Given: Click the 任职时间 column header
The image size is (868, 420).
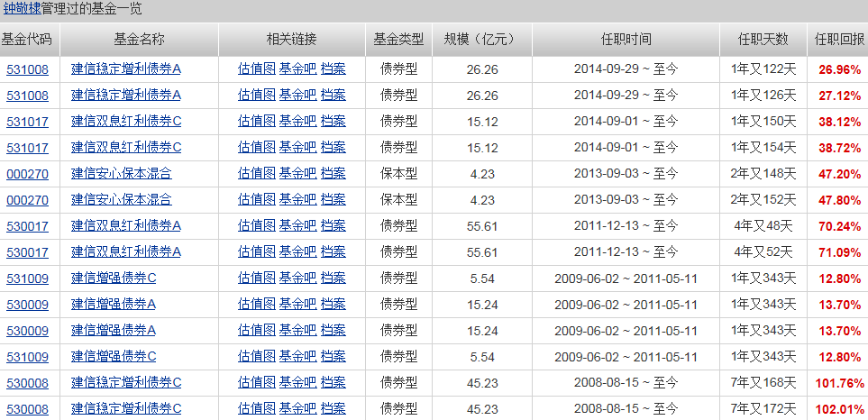Looking at the screenshot, I should (626, 40).
